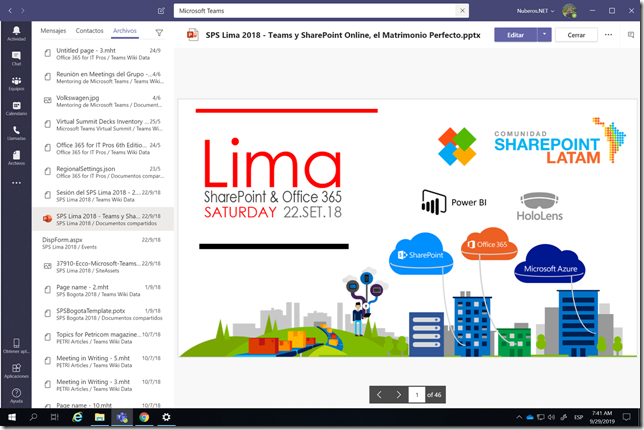This screenshot has width=644, height=430.
Task: Open the conversation panel icon at top right
Action: point(631,35)
